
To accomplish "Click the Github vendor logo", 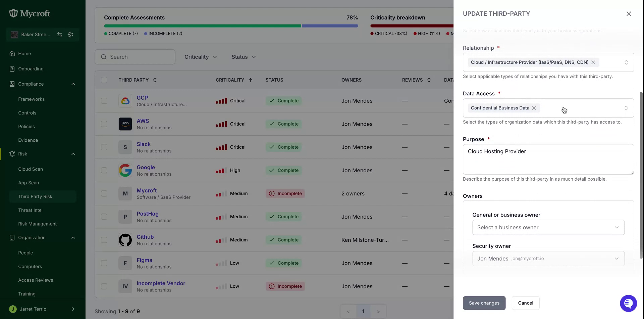I will tap(125, 240).
